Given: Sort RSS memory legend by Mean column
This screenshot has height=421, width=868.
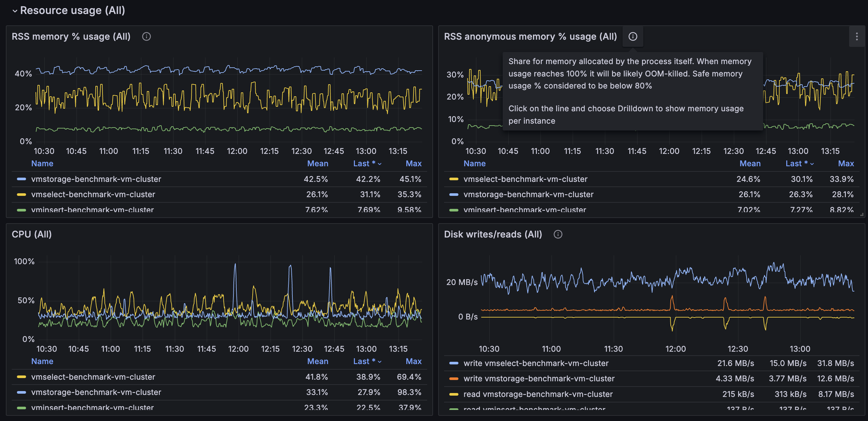Looking at the screenshot, I should pos(317,163).
